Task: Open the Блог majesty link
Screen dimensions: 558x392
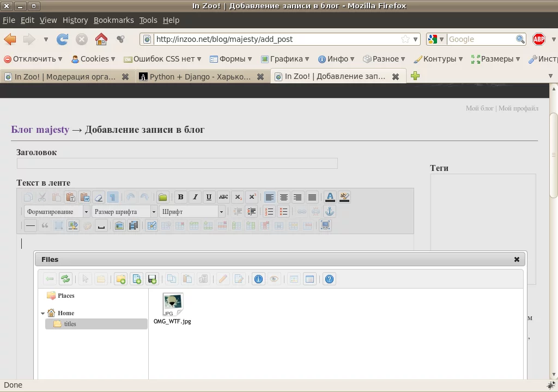Action: point(40,130)
